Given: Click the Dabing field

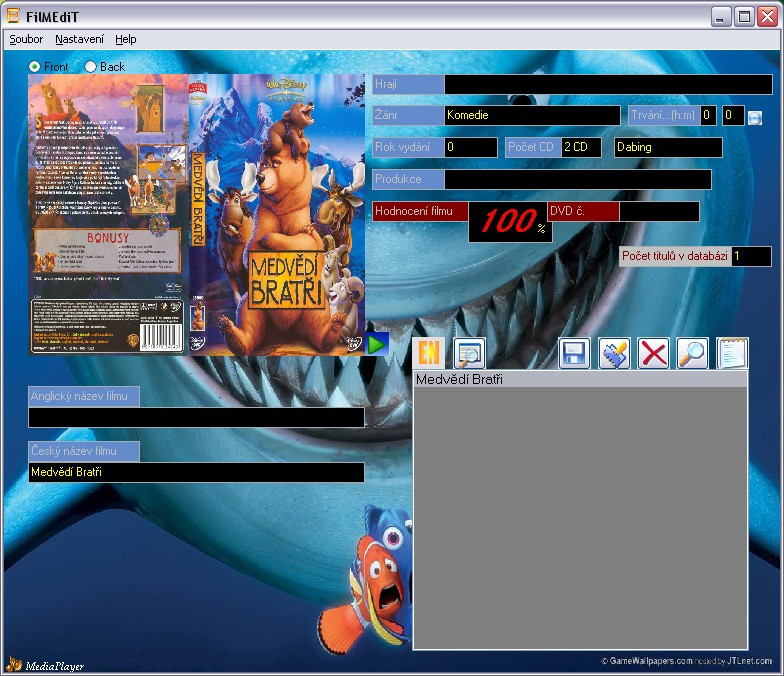Looking at the screenshot, I should [668, 148].
